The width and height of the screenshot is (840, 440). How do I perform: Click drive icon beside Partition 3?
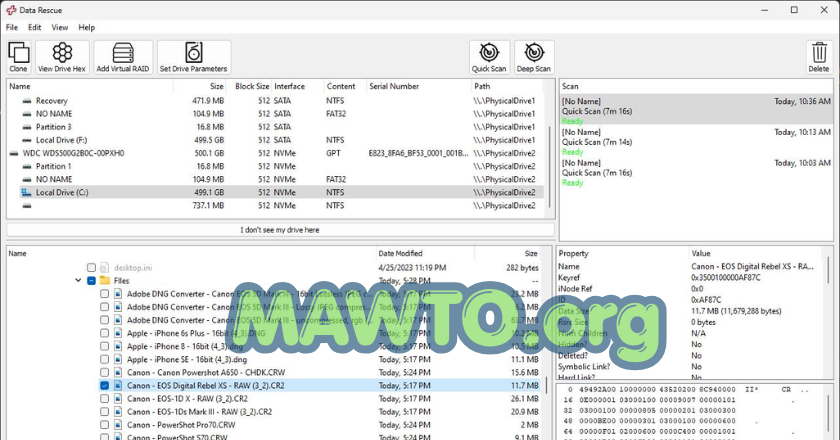(x=27, y=127)
